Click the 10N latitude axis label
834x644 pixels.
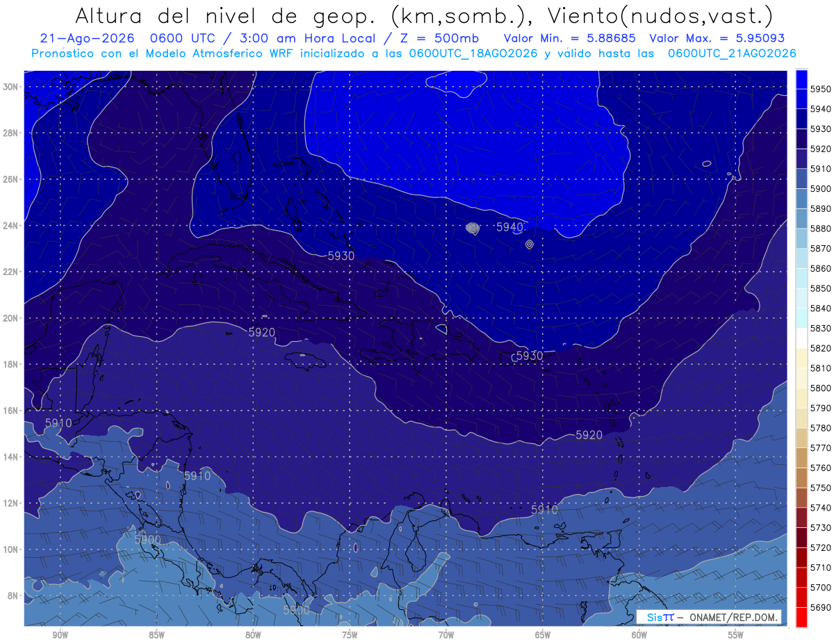coord(10,550)
